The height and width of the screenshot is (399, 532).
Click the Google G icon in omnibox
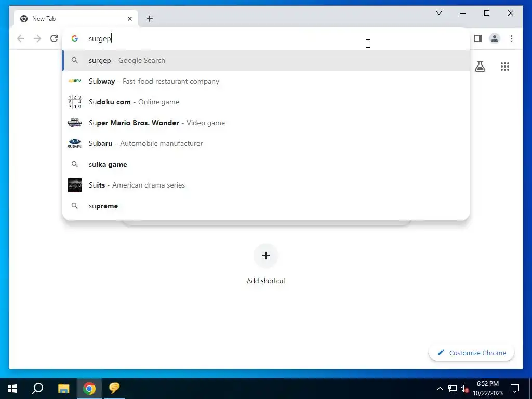pos(75,38)
